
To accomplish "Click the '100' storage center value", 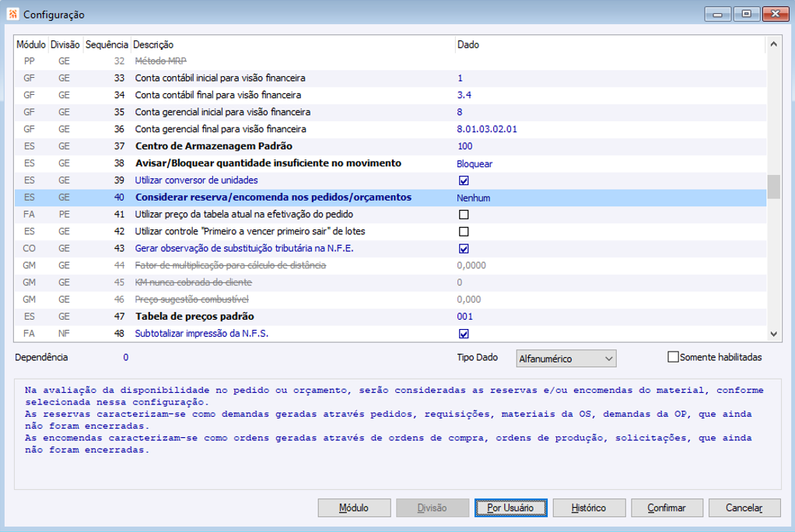I will (465, 146).
